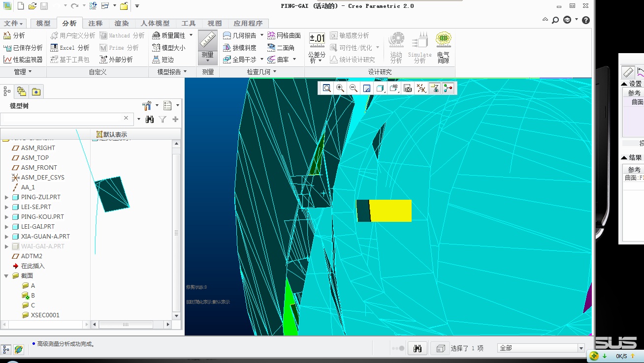
Task: Click Zoom In icon in graphics toolbar
Action: click(x=340, y=88)
